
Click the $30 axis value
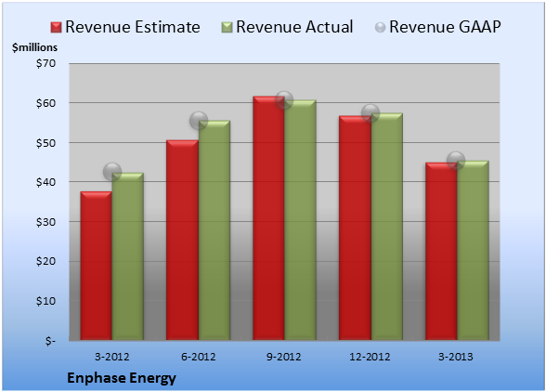click(45, 222)
